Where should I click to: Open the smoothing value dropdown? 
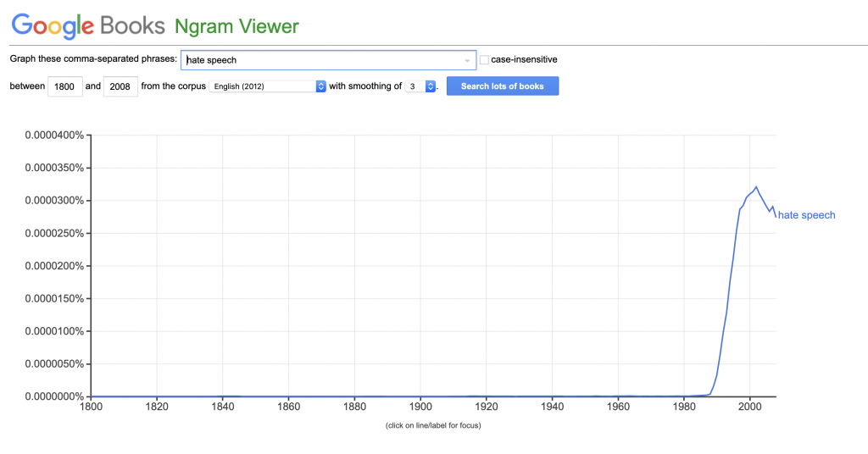click(420, 86)
